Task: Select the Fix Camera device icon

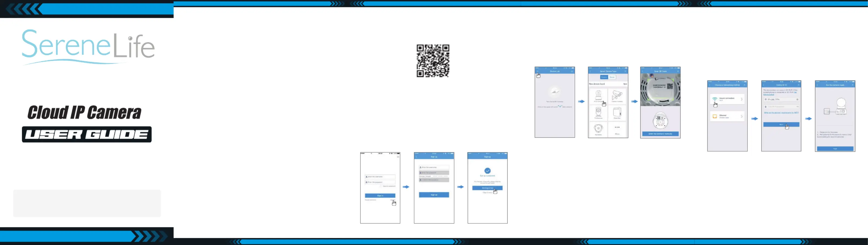Action: coord(598,112)
